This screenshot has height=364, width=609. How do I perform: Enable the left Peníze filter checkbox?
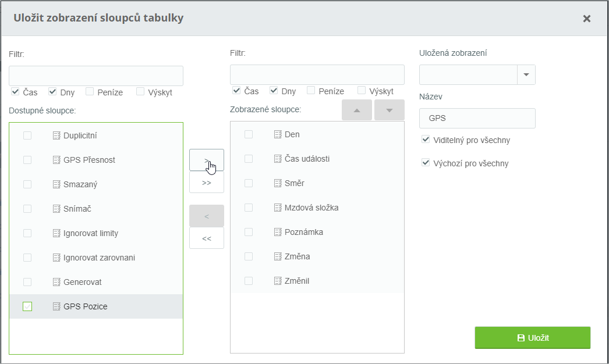(90, 91)
